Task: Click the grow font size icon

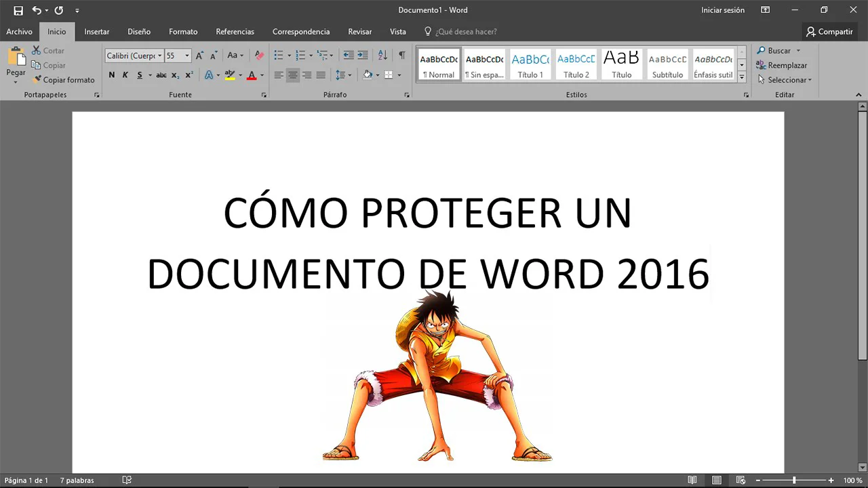Action: pyautogui.click(x=200, y=56)
